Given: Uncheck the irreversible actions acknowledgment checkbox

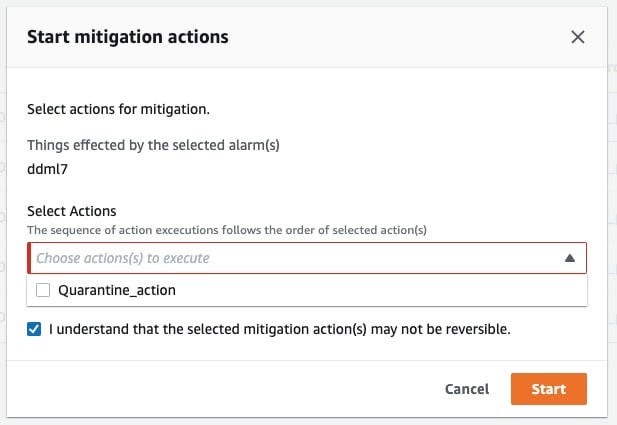Looking at the screenshot, I should pos(35,328).
